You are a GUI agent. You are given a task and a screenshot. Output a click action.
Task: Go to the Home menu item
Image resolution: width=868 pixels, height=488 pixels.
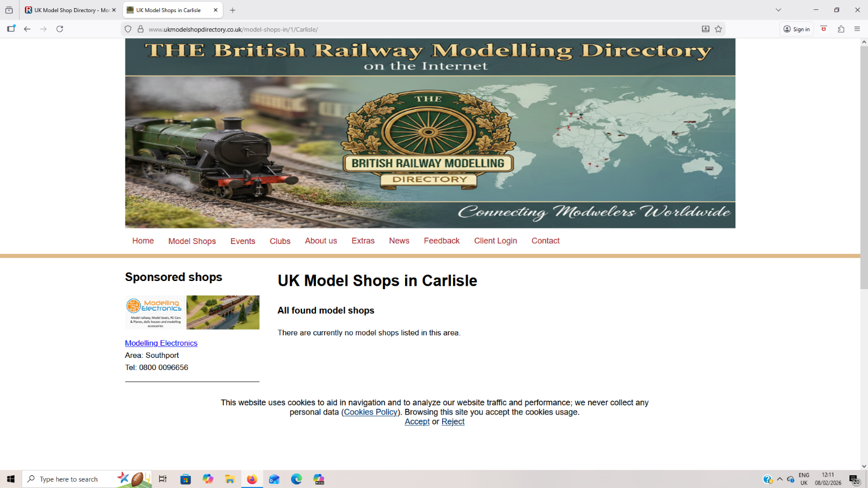pos(143,241)
